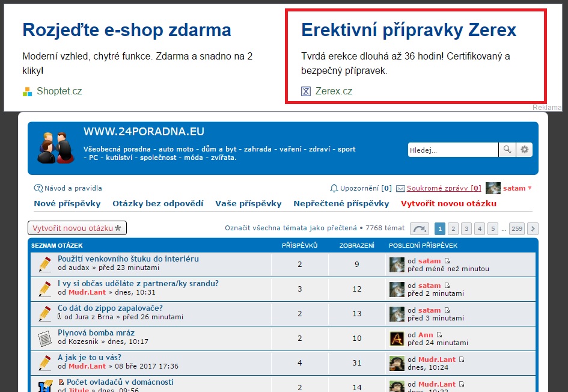The width and height of the screenshot is (568, 392).
Task: Switch to Nové příspěvky section
Action: click(x=66, y=203)
